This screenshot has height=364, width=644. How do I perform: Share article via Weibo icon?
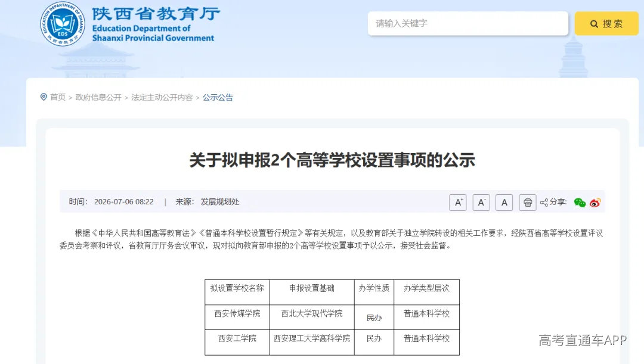pos(595,203)
